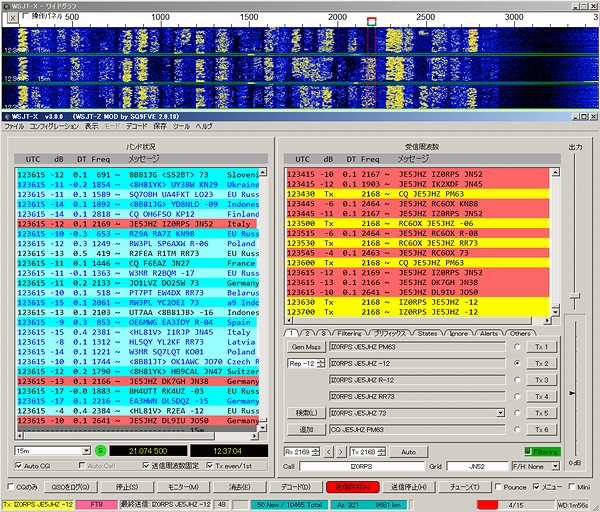Toggle the green Filtering checkbox
Screen dimensions: 600x512
tap(528, 452)
